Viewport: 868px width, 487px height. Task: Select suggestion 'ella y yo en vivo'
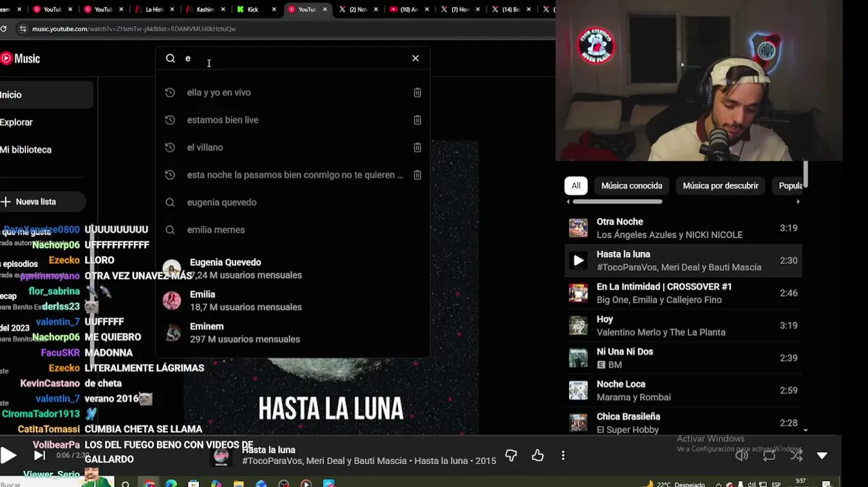point(292,93)
